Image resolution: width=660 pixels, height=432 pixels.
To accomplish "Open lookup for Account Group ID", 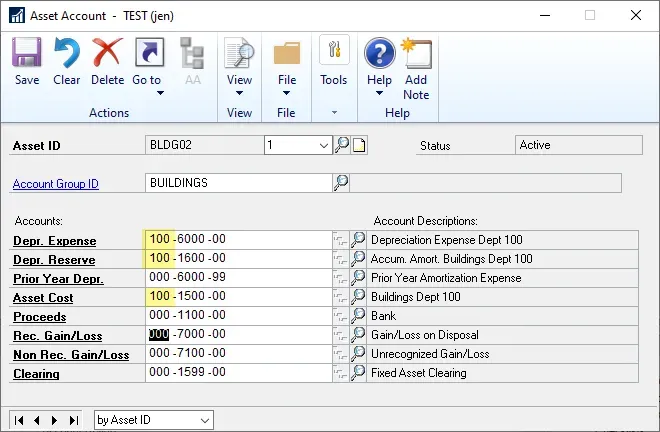I will pyautogui.click(x=341, y=183).
